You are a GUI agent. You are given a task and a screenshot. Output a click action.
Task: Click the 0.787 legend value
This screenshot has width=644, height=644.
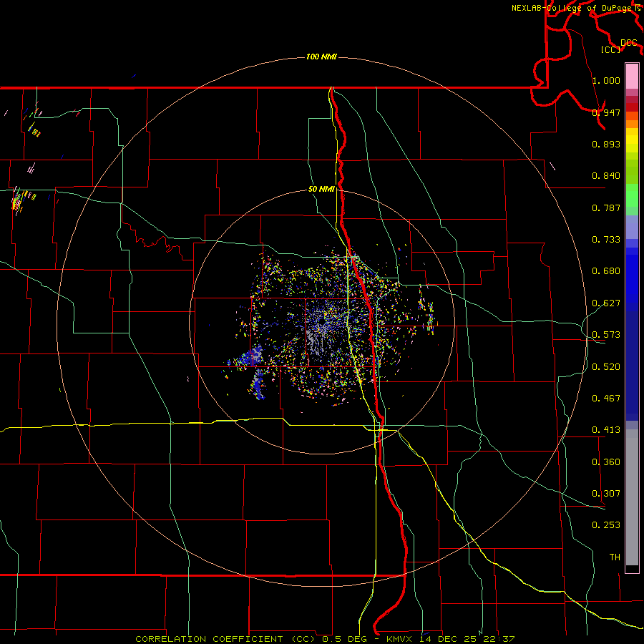606,208
